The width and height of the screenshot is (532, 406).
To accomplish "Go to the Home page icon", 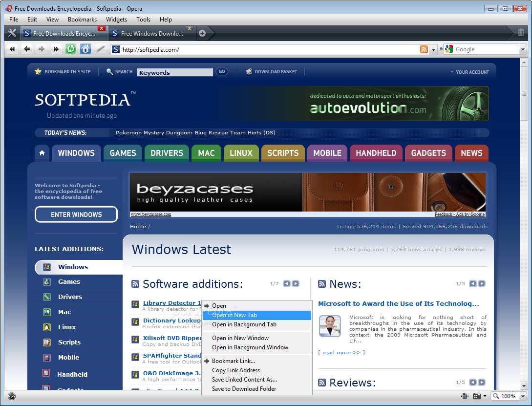I will (85, 49).
